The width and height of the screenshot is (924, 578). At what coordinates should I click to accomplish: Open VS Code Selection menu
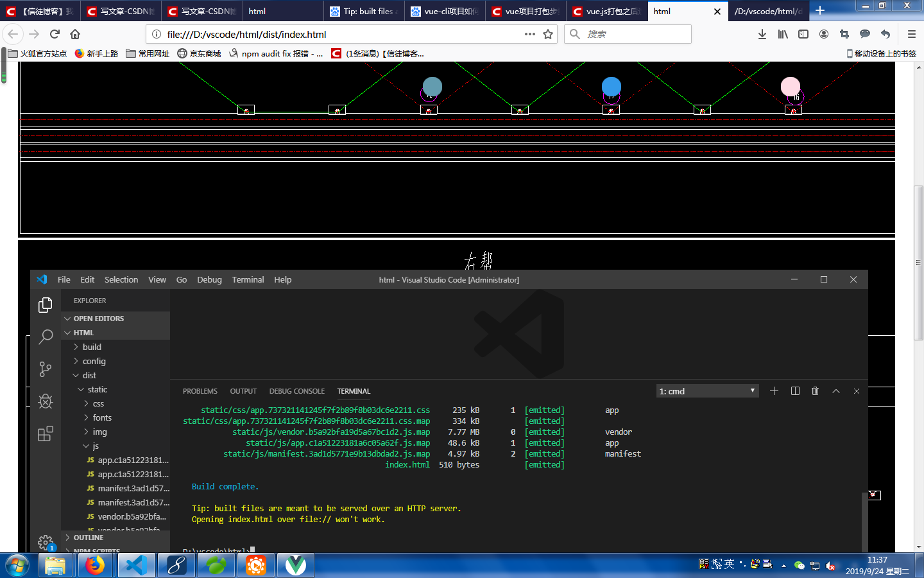coord(121,279)
